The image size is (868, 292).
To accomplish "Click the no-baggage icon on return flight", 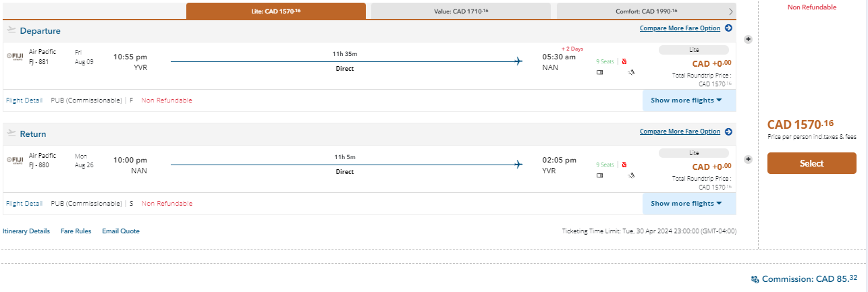I will pyautogui.click(x=624, y=164).
